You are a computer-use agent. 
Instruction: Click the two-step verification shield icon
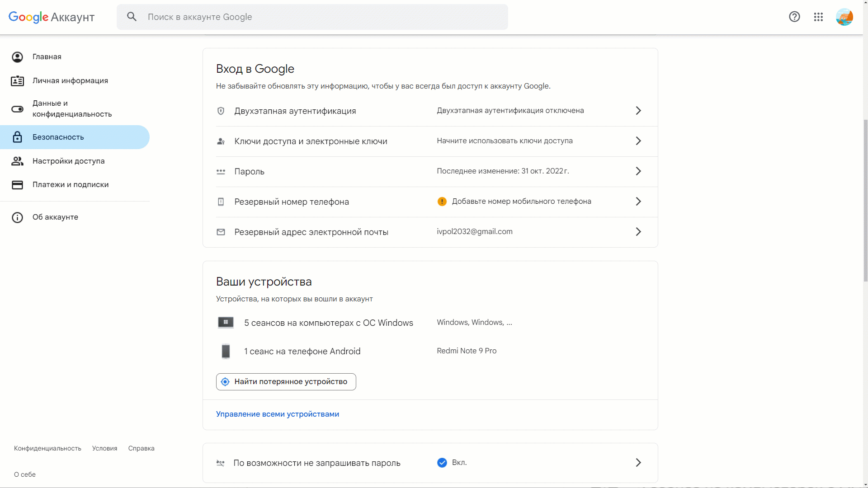(221, 111)
